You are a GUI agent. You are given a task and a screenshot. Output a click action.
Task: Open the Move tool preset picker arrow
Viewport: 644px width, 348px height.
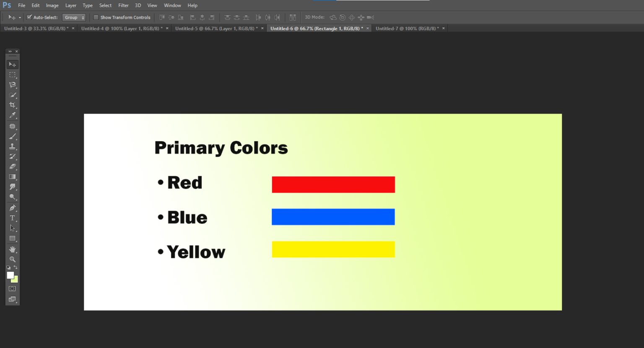(x=20, y=18)
